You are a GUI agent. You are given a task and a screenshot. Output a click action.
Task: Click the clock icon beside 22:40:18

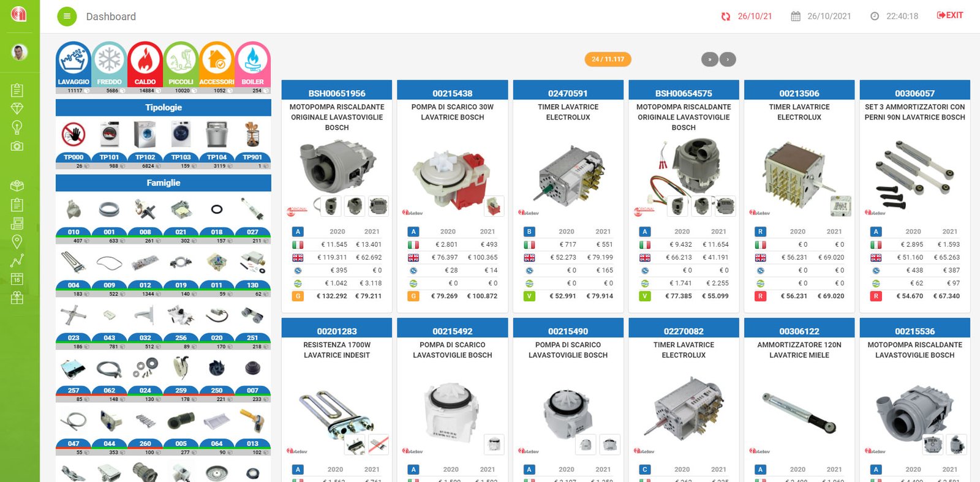pos(875,17)
